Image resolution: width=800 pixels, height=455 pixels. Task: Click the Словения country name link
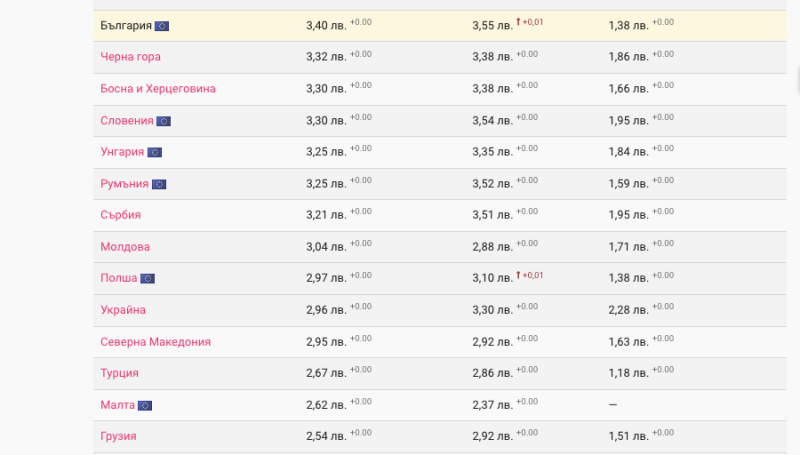click(127, 121)
